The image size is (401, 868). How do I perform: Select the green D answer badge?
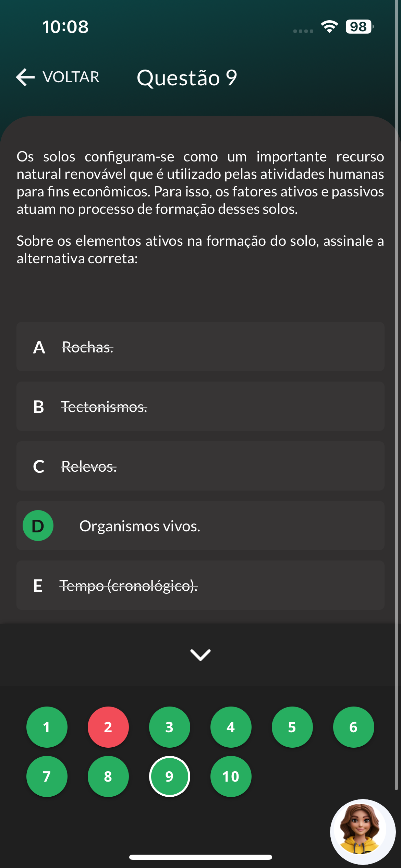click(x=38, y=526)
